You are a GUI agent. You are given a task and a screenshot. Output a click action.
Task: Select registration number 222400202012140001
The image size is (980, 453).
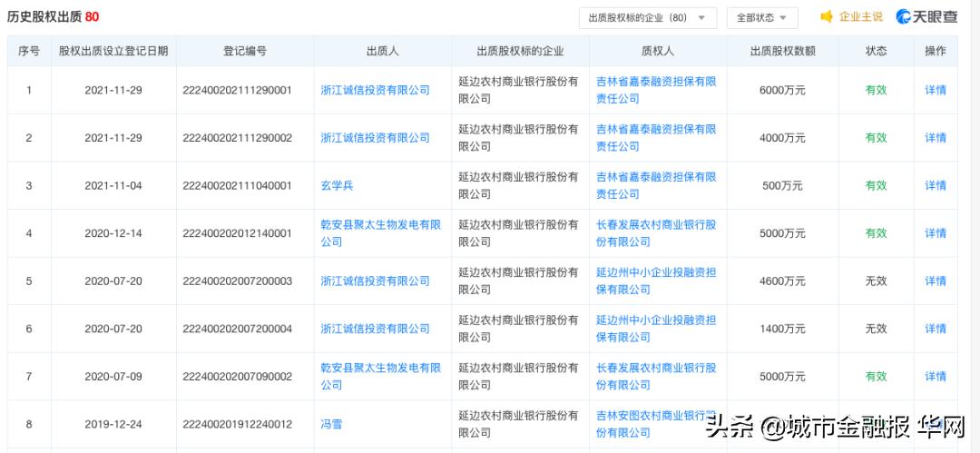(x=238, y=233)
